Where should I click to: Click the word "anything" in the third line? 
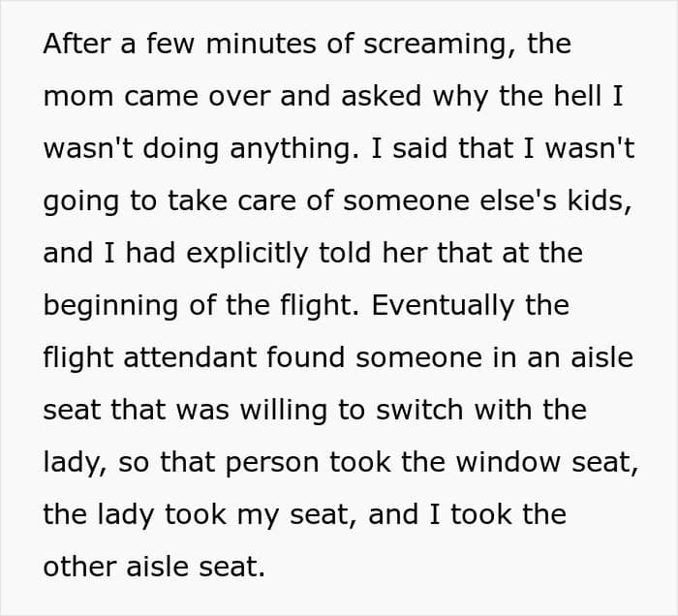pyautogui.click(x=294, y=150)
